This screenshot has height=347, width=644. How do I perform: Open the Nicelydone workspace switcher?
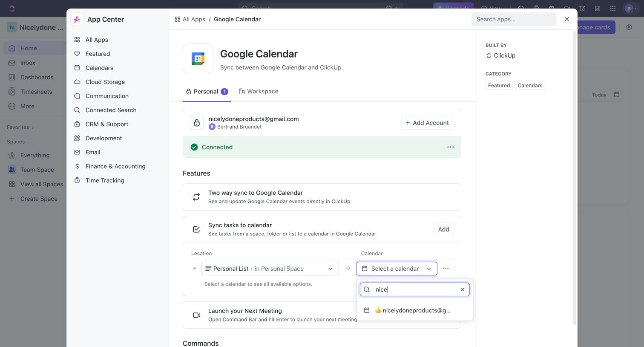[x=36, y=27]
